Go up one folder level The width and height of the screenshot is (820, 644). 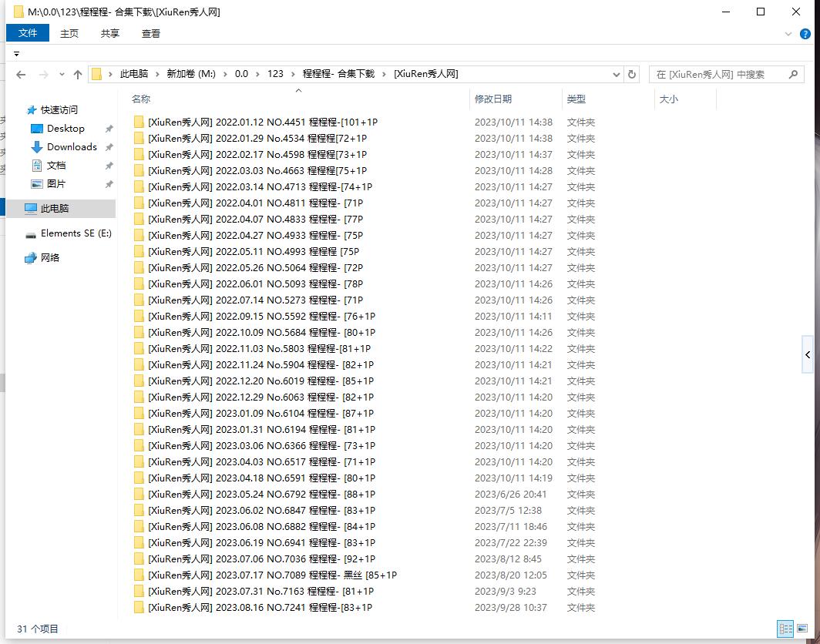click(x=78, y=75)
